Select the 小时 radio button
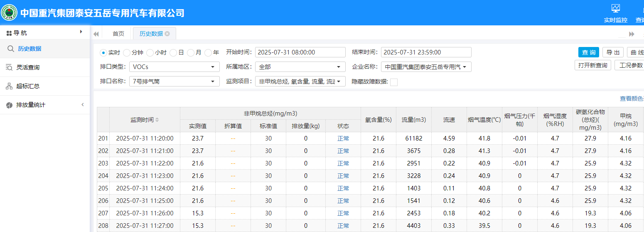 point(150,52)
